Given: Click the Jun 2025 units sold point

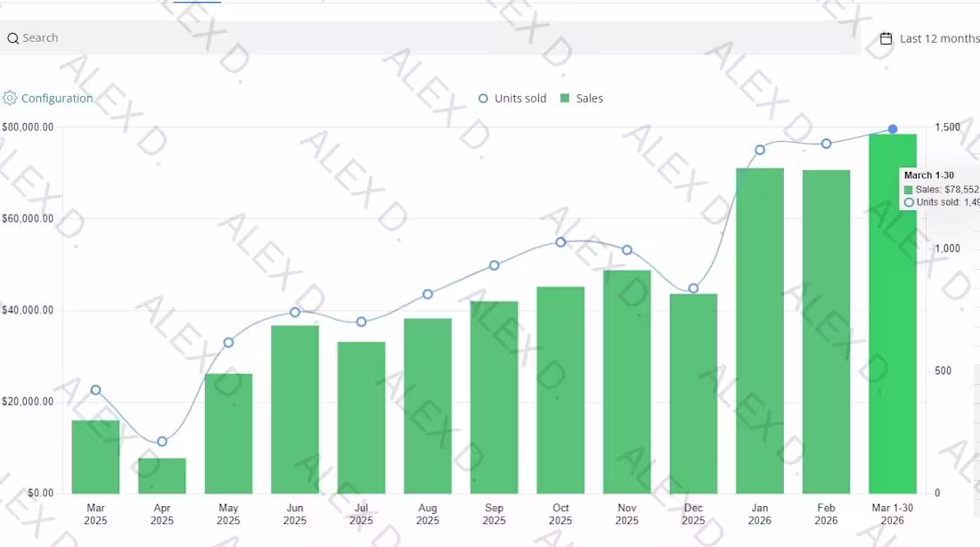Looking at the screenshot, I should coord(295,313).
